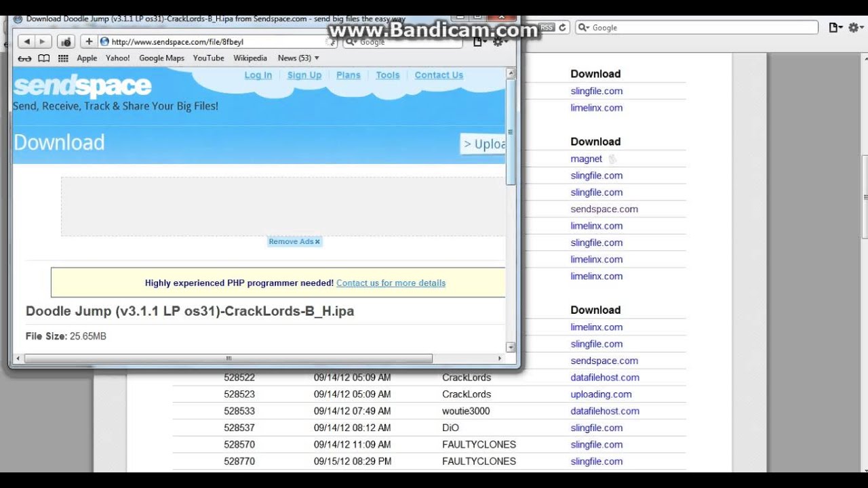Open the Tools link

[388, 75]
